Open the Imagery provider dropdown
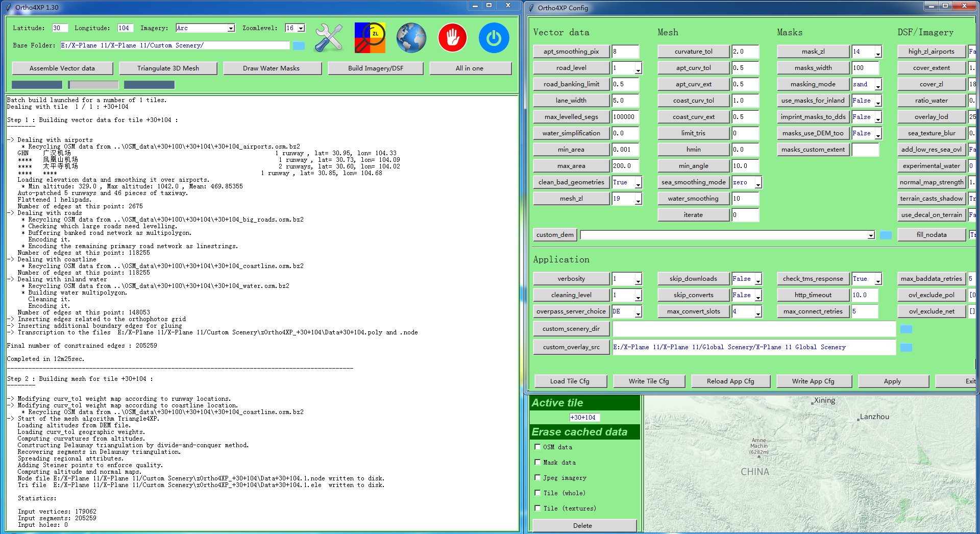Image resolution: width=980 pixels, height=534 pixels. pyautogui.click(x=231, y=28)
